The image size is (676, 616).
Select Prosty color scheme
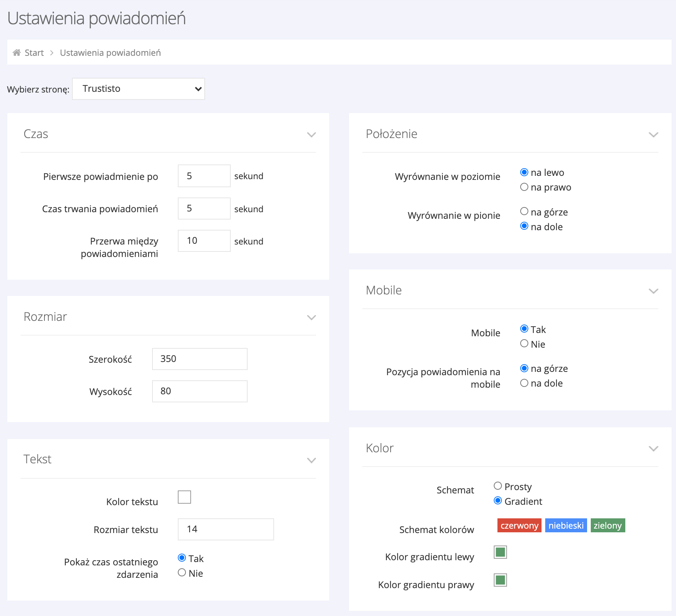(x=498, y=486)
